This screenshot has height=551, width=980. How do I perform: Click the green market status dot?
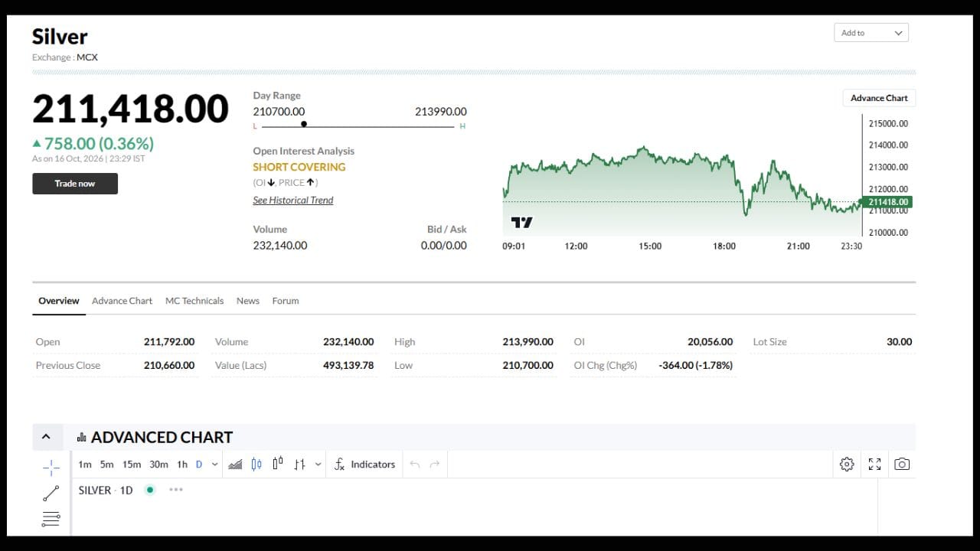point(150,490)
